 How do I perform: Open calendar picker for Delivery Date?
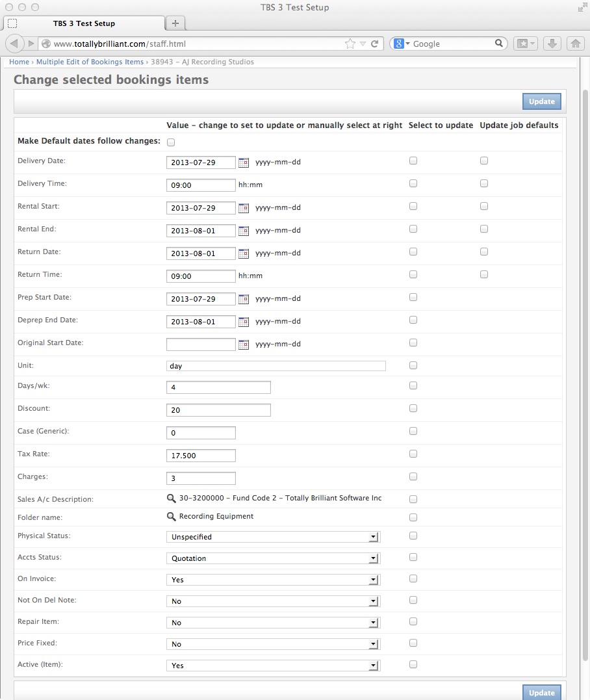click(243, 162)
